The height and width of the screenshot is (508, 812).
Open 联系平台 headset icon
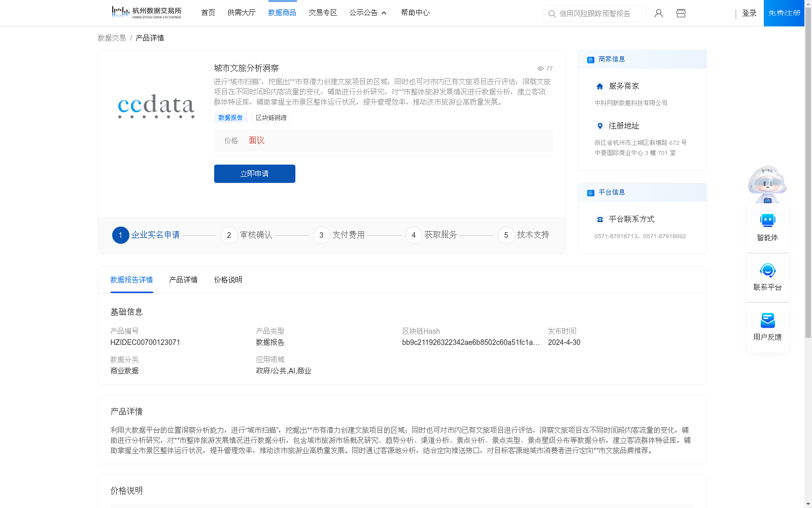click(767, 270)
